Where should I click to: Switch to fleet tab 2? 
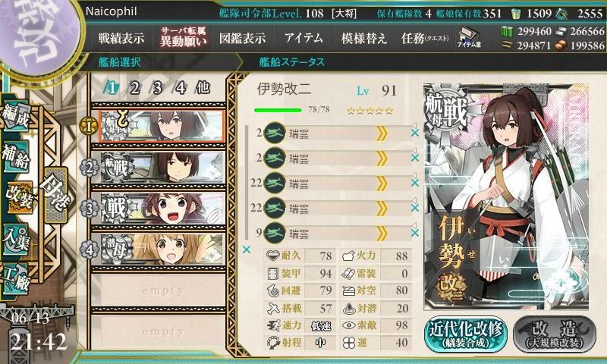pyautogui.click(x=134, y=88)
